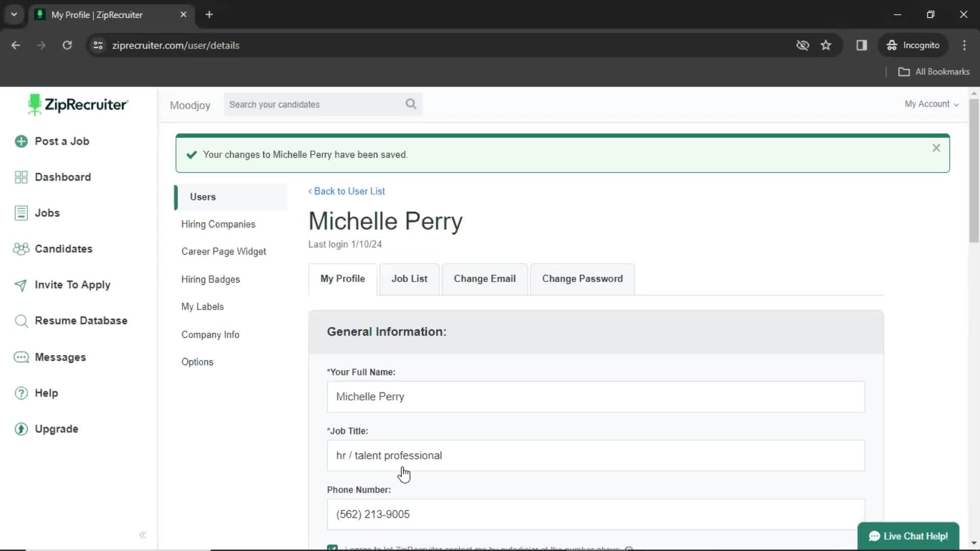
Task: Click the Back to User List link
Action: click(347, 191)
